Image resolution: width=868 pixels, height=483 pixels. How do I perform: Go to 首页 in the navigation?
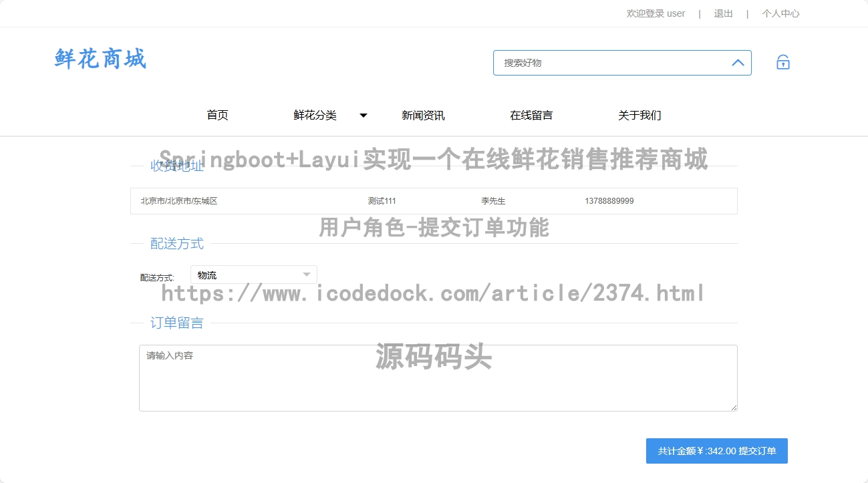tap(217, 116)
